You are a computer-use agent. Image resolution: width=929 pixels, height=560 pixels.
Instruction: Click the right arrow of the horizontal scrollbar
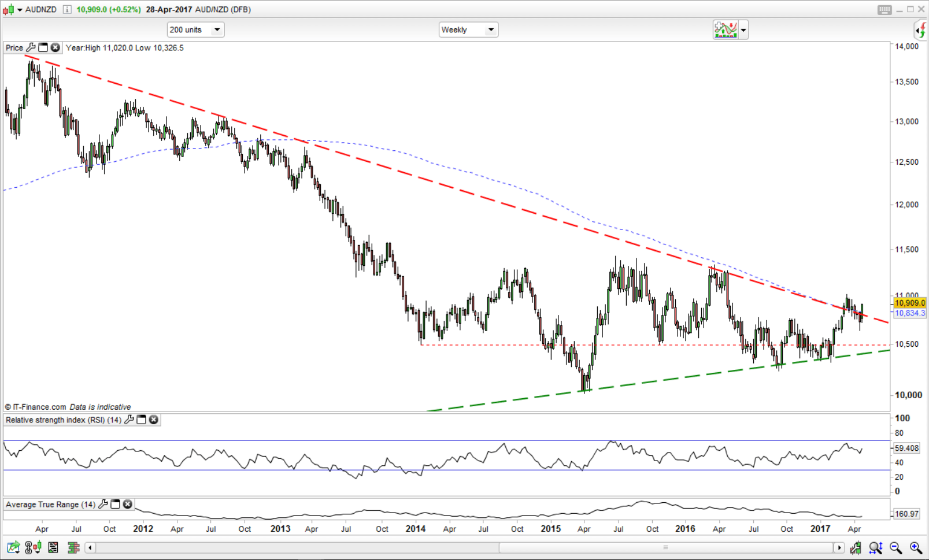tap(840, 547)
